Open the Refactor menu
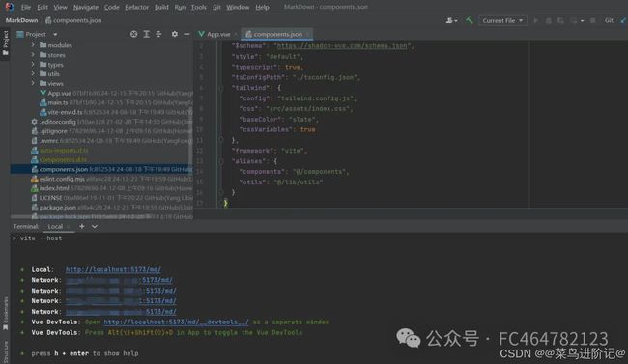 click(136, 7)
